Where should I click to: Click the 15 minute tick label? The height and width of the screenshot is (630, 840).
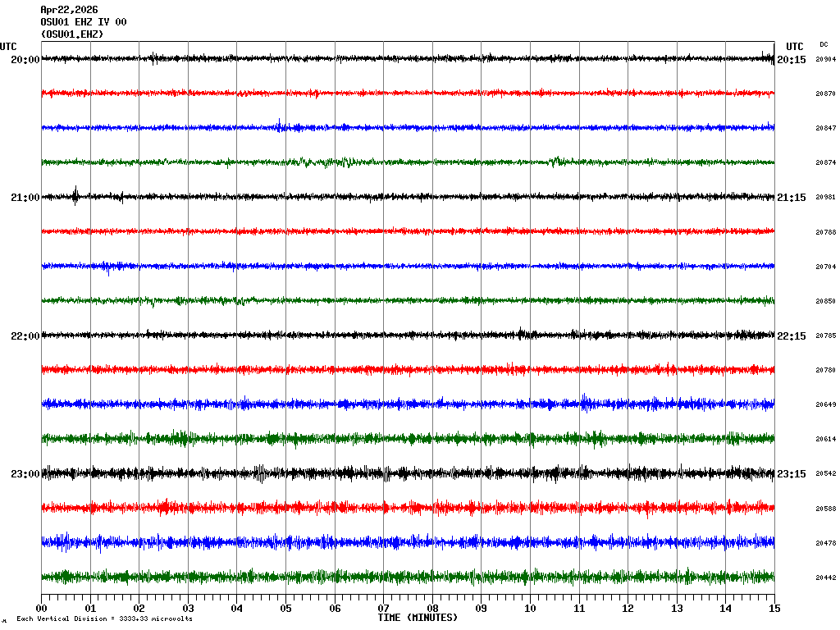[774, 609]
